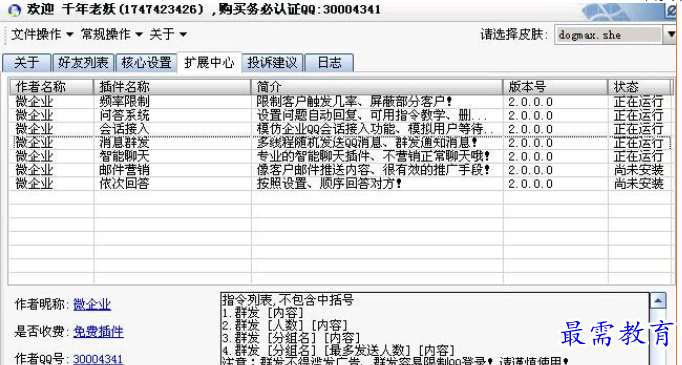This screenshot has height=365, width=682.
Task: Click inside the 指令列表 text box
Action: (x=435, y=328)
